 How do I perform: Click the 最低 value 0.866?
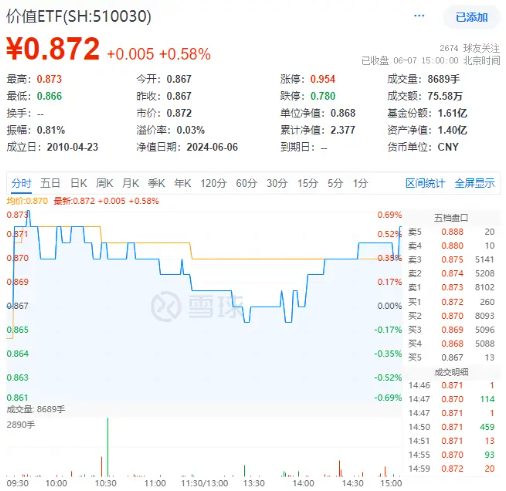click(49, 96)
